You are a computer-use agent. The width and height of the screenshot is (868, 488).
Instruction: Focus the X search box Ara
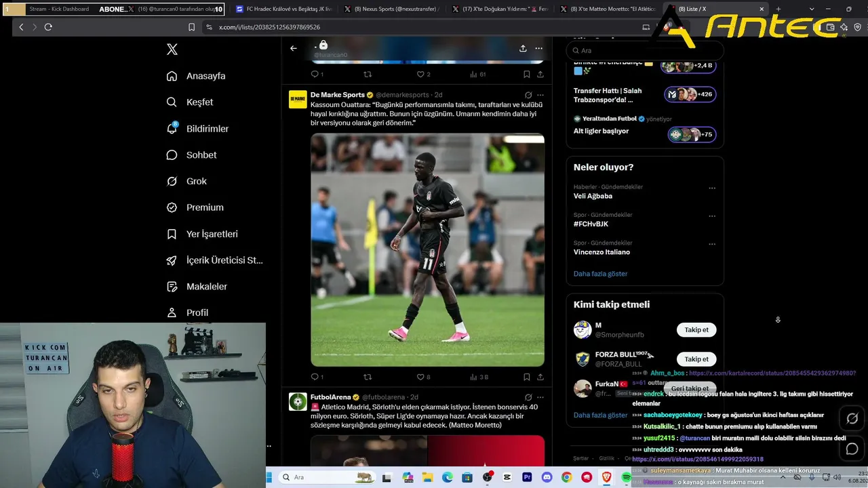pos(644,50)
